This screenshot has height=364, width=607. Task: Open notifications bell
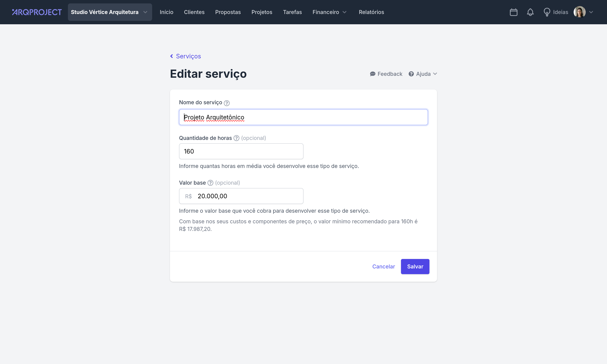coord(530,12)
